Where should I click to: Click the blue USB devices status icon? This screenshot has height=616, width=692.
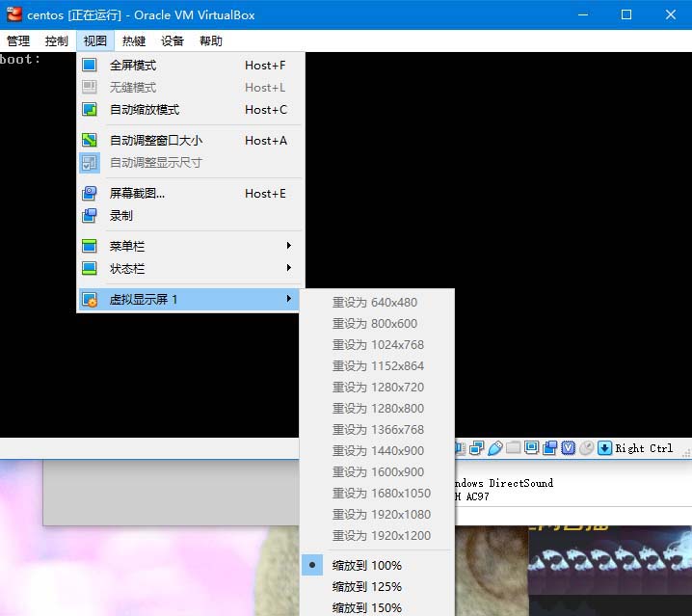495,448
